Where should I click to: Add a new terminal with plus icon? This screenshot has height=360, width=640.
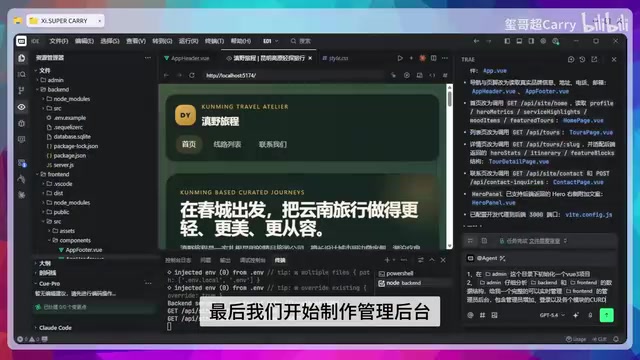pos(387,260)
